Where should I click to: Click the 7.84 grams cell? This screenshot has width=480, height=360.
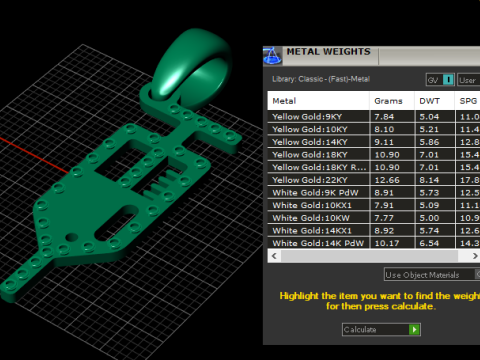coord(392,117)
